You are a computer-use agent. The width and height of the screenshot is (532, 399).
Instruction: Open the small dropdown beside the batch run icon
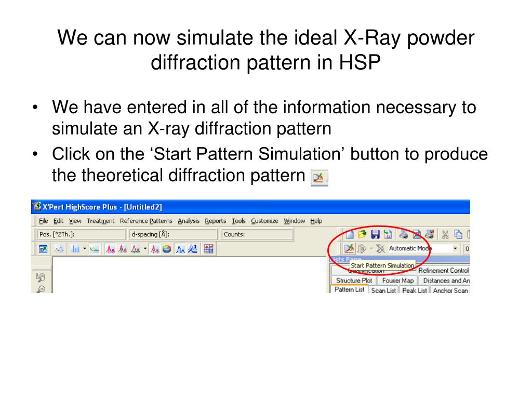(x=371, y=249)
